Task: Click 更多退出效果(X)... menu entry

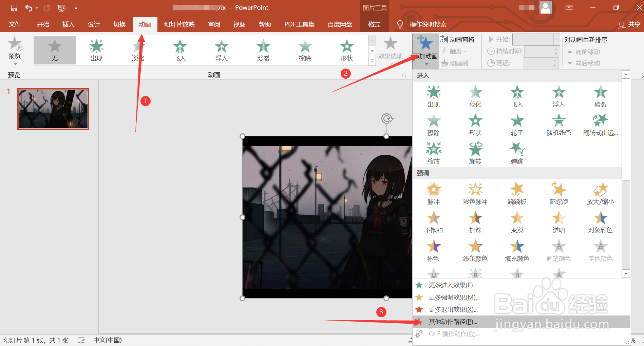Action: pyautogui.click(x=522, y=310)
